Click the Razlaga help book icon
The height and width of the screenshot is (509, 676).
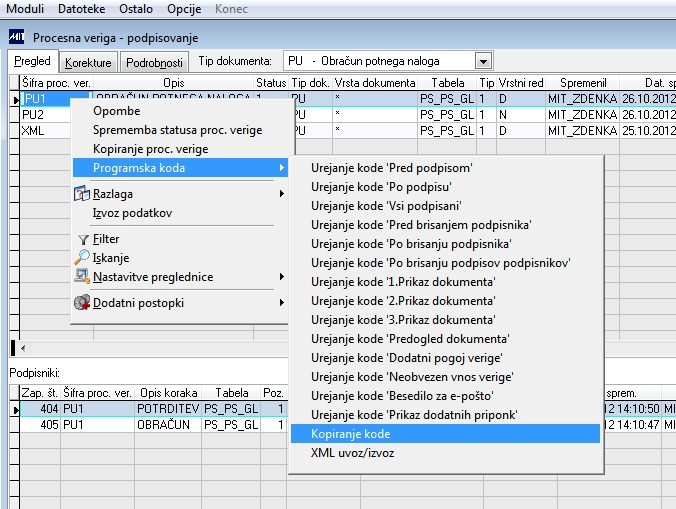(81, 194)
